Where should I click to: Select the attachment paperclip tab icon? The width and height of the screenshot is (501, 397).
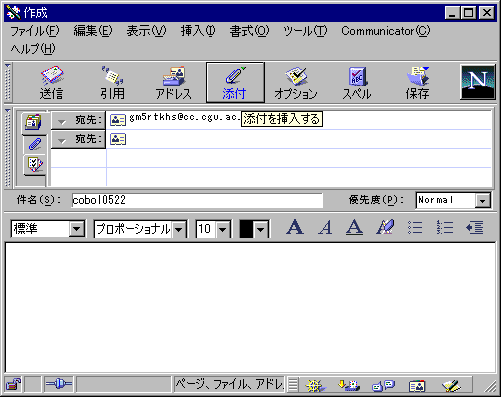pos(35,145)
